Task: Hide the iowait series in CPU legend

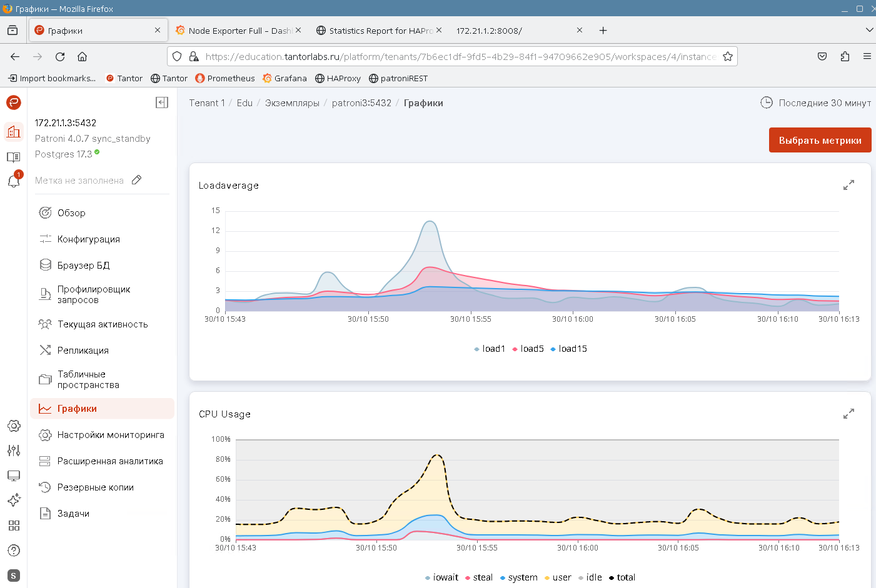Action: (441, 577)
